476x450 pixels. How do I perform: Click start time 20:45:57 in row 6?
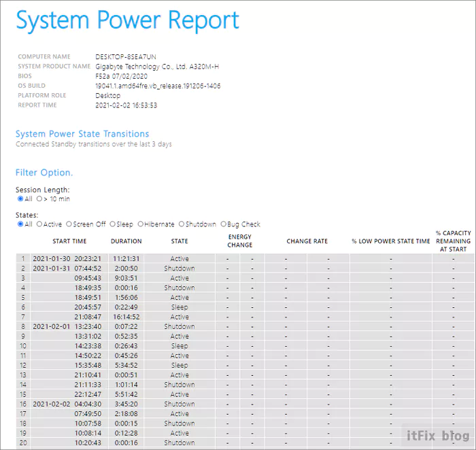point(88,307)
